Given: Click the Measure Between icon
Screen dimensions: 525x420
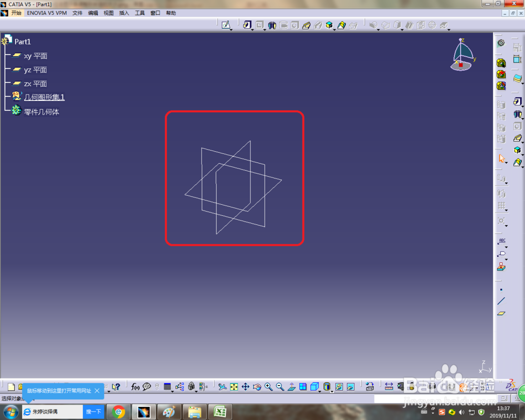Looking at the screenshot, I should click(388, 387).
